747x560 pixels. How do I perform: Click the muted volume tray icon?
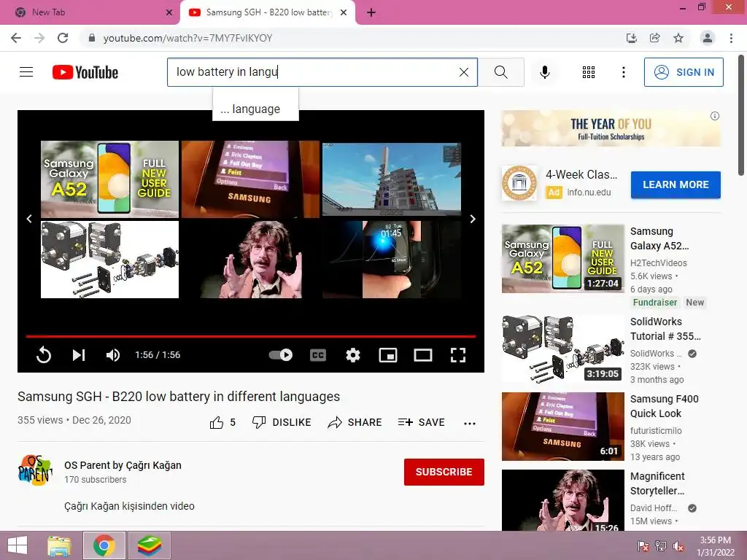point(679,545)
